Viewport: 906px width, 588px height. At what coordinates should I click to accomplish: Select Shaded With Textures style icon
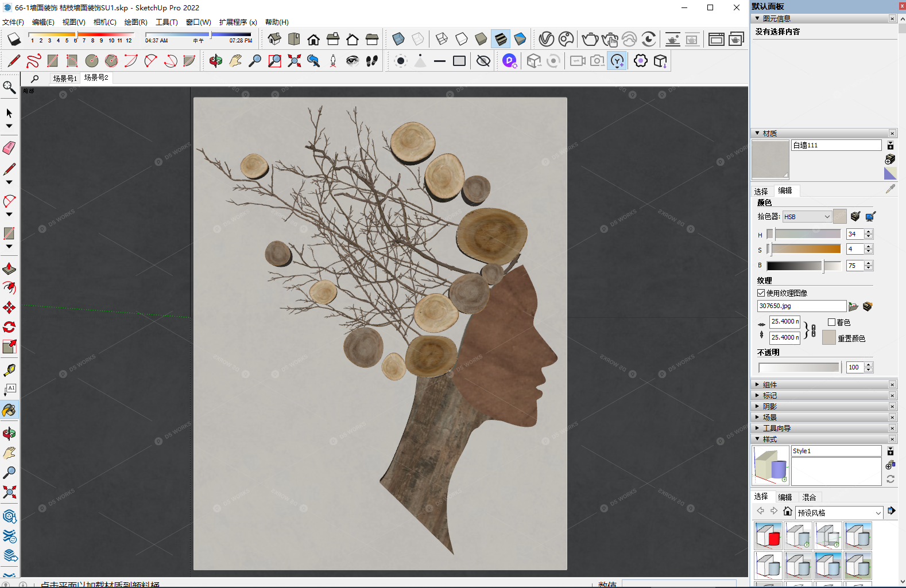(x=501, y=39)
